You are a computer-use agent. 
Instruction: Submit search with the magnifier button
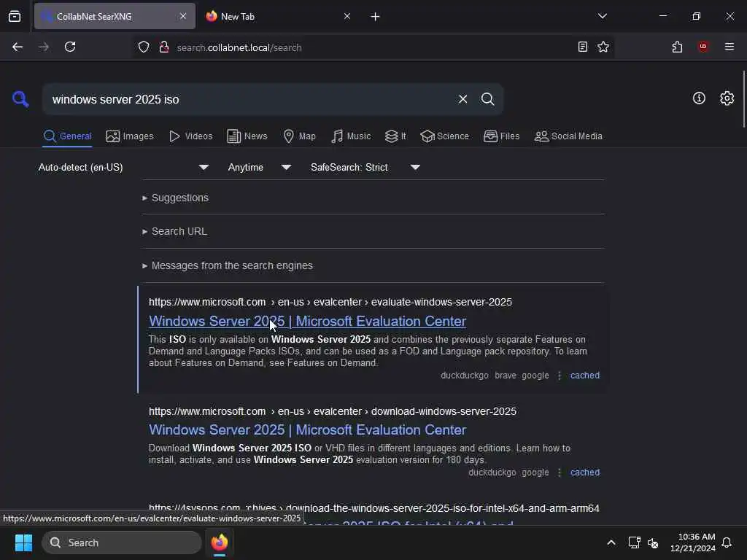click(x=487, y=99)
